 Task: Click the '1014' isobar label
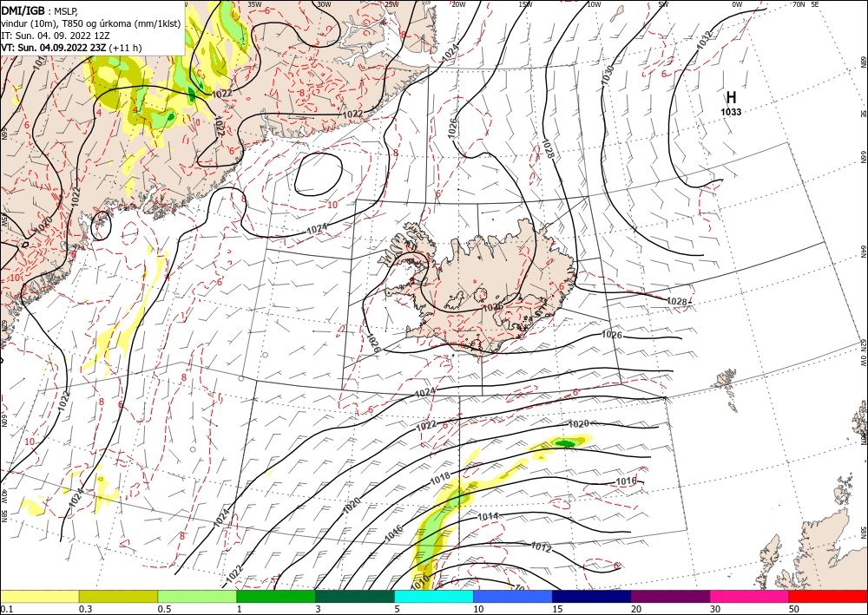click(x=488, y=517)
